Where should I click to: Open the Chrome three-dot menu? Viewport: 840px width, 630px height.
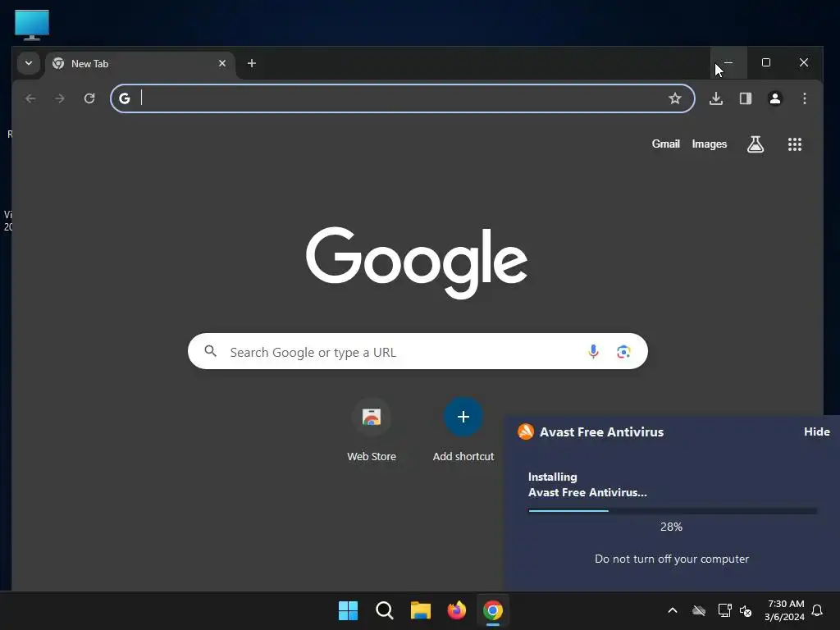805,98
